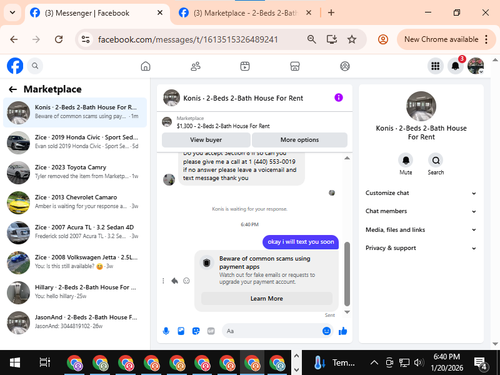This screenshot has height=375, width=500.
Task: Open the purple conversation info icon
Action: 339,98
